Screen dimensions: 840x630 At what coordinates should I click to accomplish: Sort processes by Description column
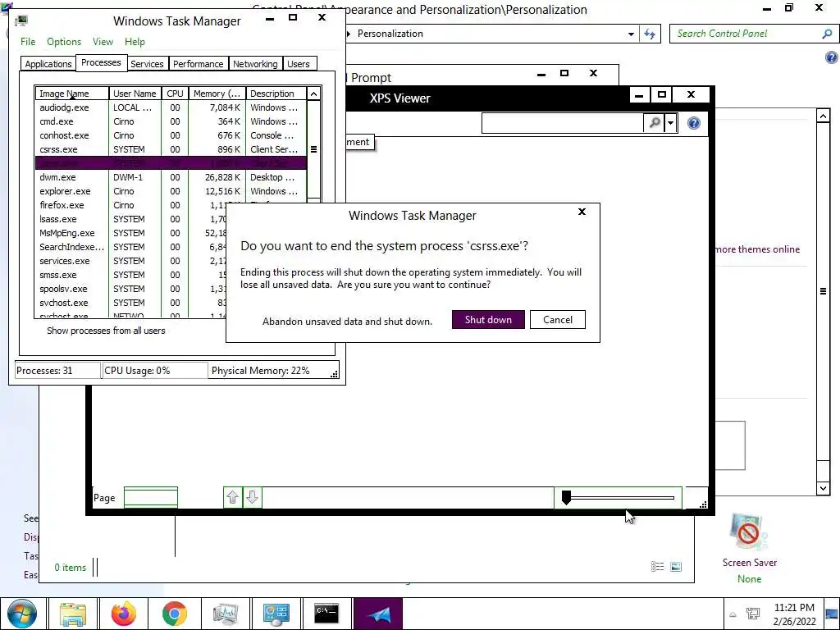(276, 94)
